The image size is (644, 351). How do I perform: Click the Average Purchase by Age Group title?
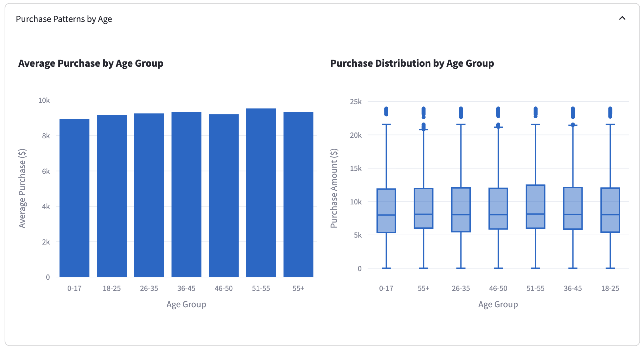point(91,63)
